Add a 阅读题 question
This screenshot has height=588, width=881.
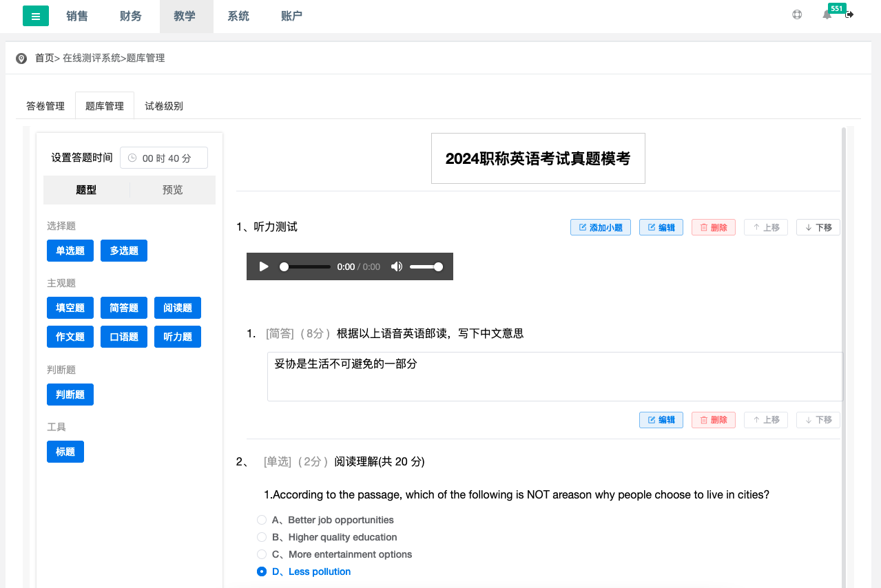point(178,308)
